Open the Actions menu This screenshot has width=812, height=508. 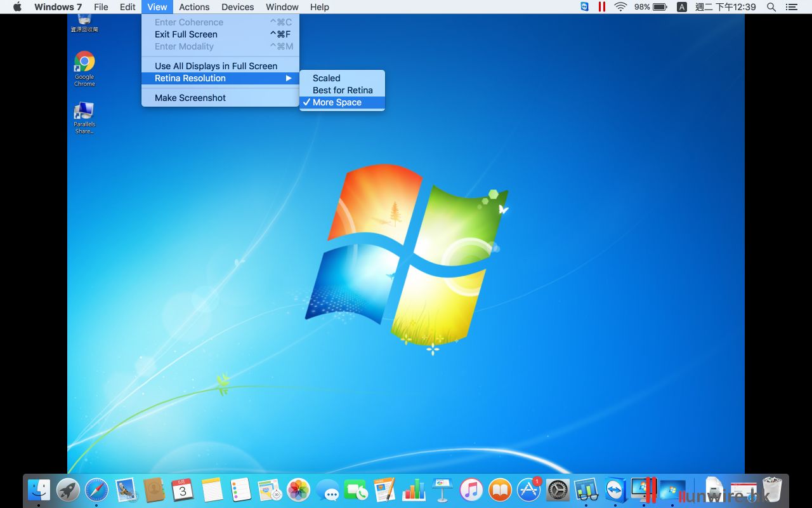(194, 7)
